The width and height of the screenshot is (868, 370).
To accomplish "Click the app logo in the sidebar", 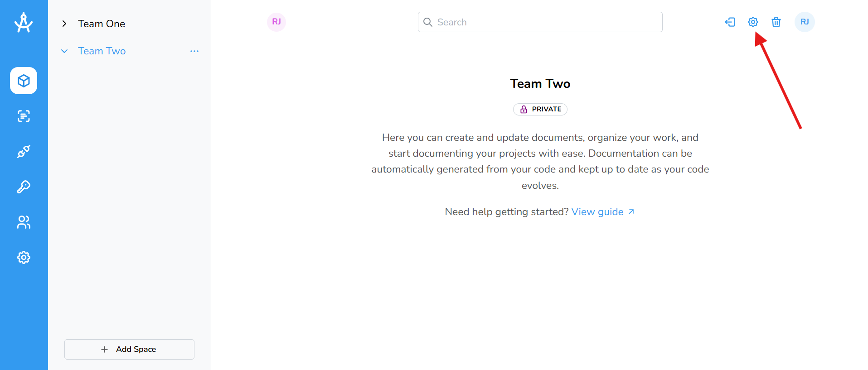I will click(x=24, y=23).
